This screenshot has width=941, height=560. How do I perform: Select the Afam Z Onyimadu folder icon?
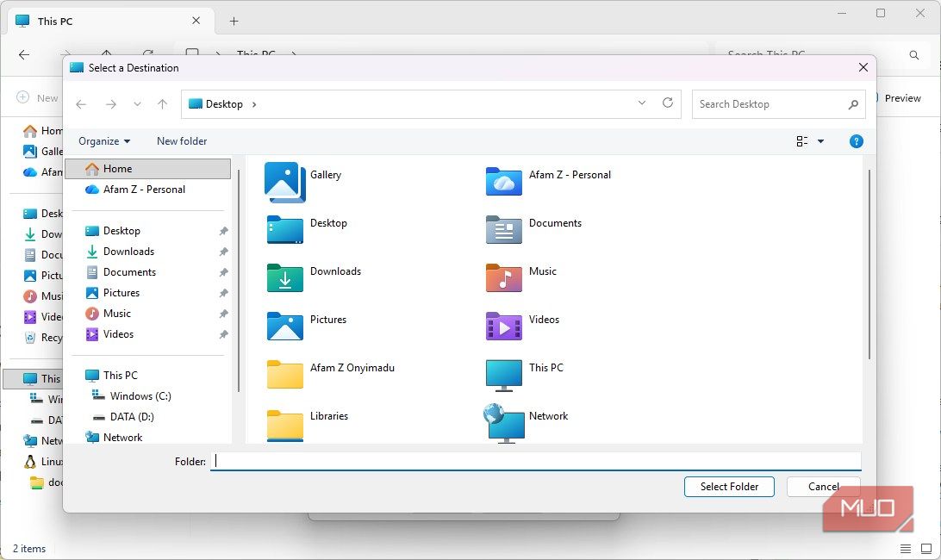pos(285,375)
